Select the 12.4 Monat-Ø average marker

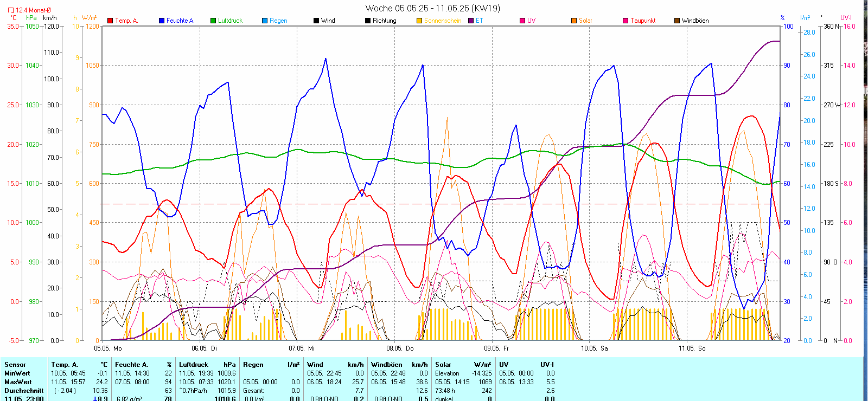tap(29, 10)
